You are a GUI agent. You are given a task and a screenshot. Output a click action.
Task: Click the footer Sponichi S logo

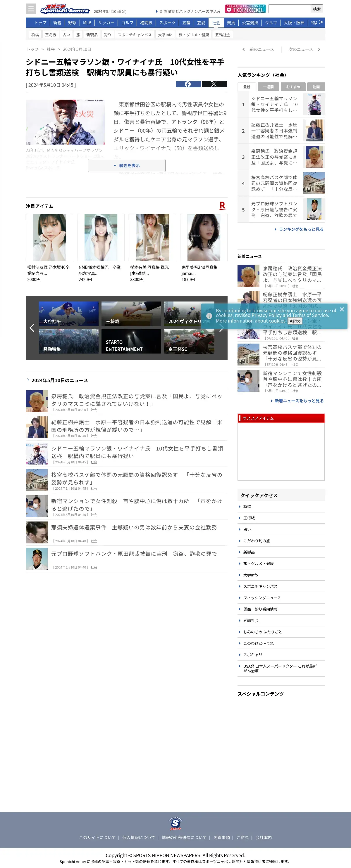[175, 824]
